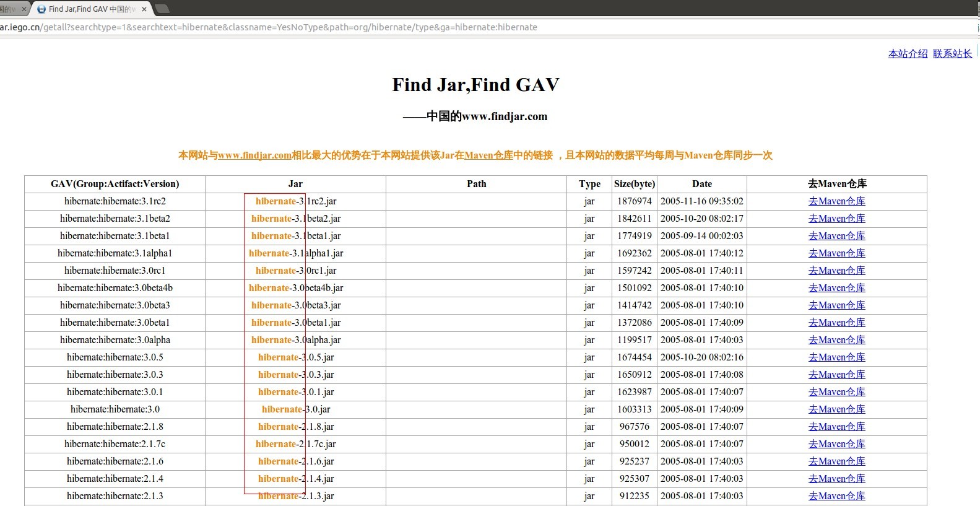Click the GAV(Group:Actifact:Version) column header
980x506 pixels.
(115, 184)
